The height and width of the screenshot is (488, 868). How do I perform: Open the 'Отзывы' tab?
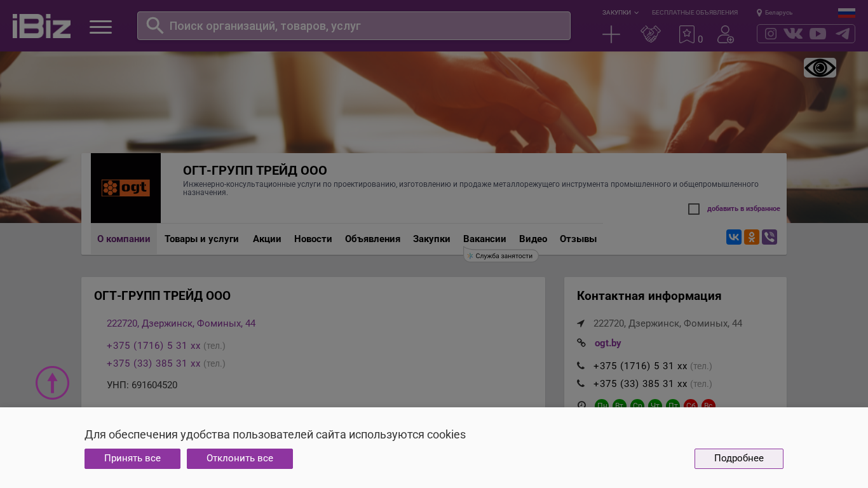click(578, 239)
